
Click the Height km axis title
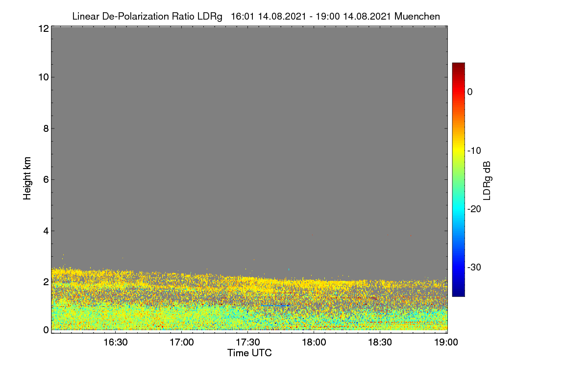pos(27,178)
